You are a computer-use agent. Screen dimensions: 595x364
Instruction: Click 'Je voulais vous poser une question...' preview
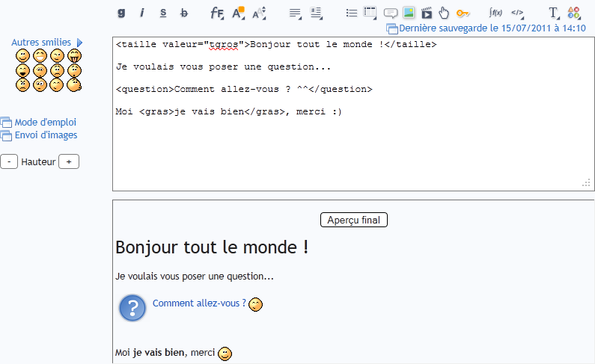point(195,276)
